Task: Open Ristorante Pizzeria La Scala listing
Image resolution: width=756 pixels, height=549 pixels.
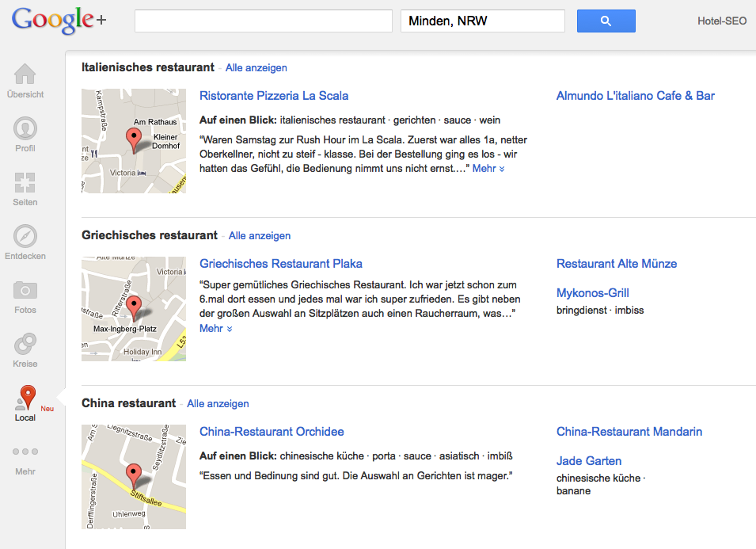Action: coord(274,96)
